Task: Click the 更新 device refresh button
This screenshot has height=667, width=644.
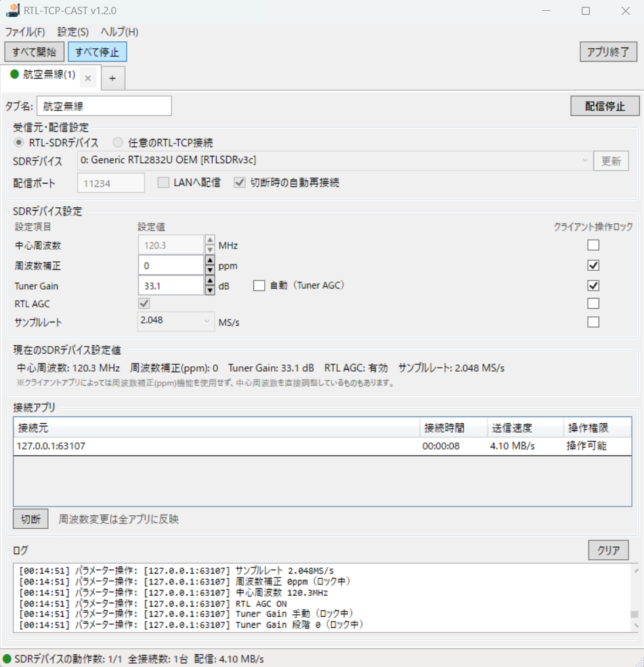Action: 611,160
